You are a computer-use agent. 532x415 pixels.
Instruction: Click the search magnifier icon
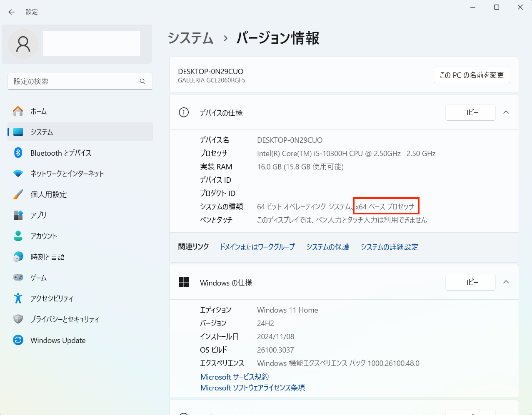(x=142, y=82)
